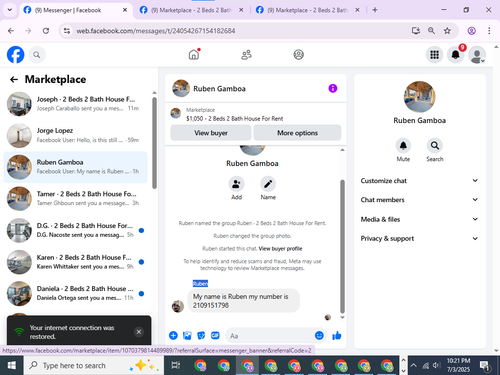Open the Windows Start button
500x375 pixels.
point(11,365)
